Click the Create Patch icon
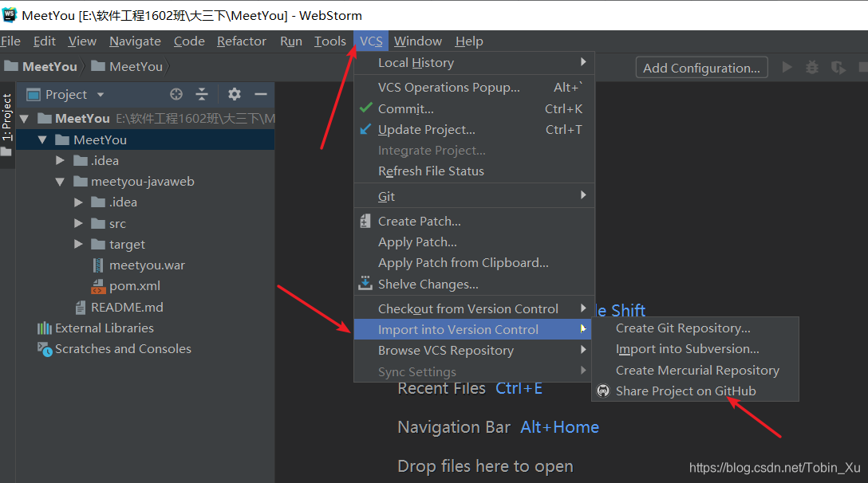Image resolution: width=868 pixels, height=483 pixels. (x=365, y=222)
